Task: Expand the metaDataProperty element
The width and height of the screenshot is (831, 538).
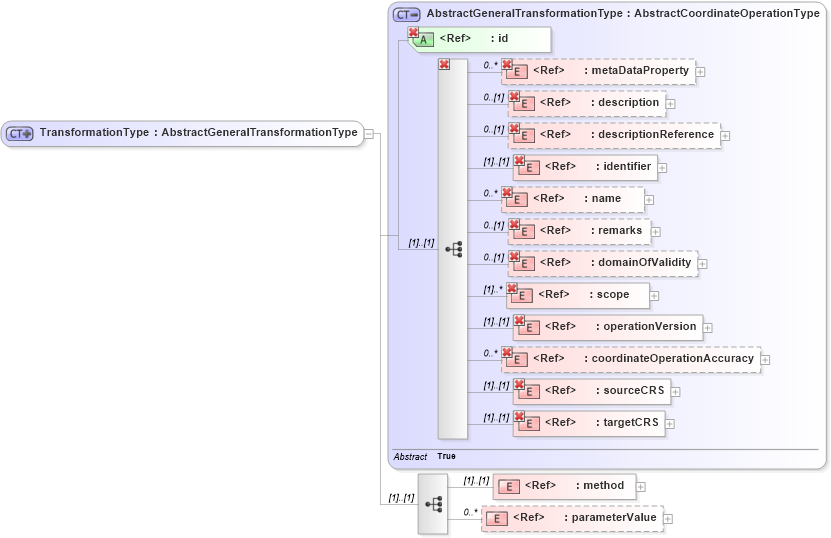Action: 700,72
